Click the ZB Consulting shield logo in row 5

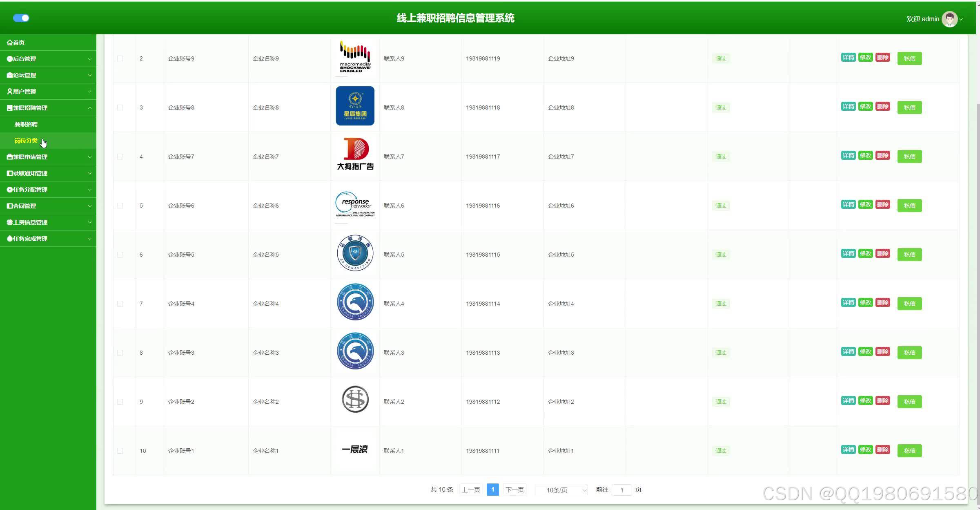355,253
